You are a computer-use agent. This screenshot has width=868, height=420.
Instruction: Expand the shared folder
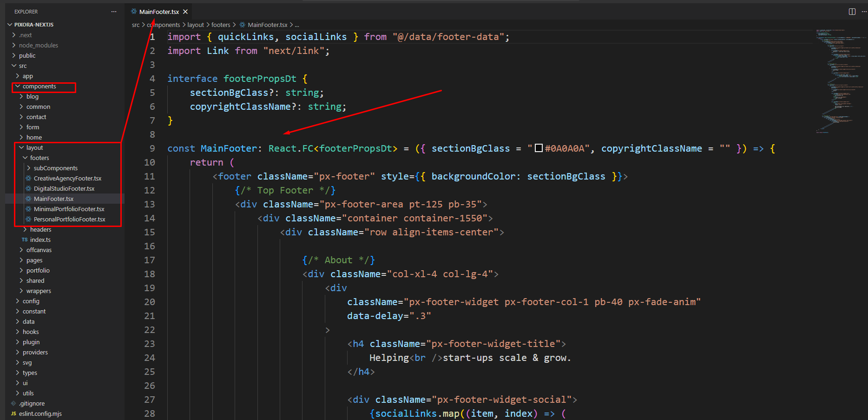21,281
